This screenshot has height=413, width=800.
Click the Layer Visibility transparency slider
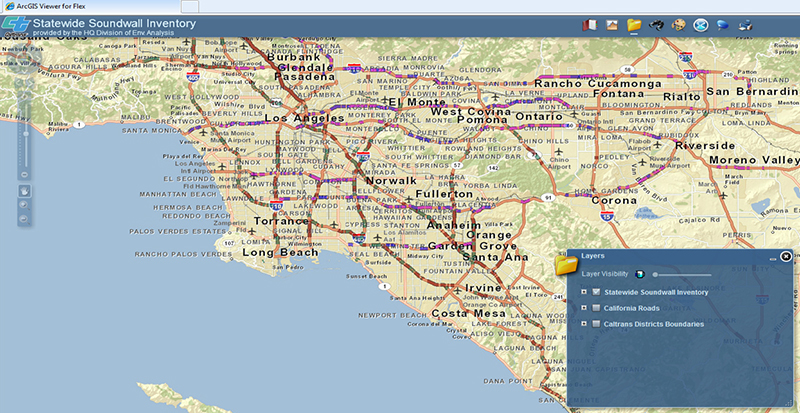682,275
